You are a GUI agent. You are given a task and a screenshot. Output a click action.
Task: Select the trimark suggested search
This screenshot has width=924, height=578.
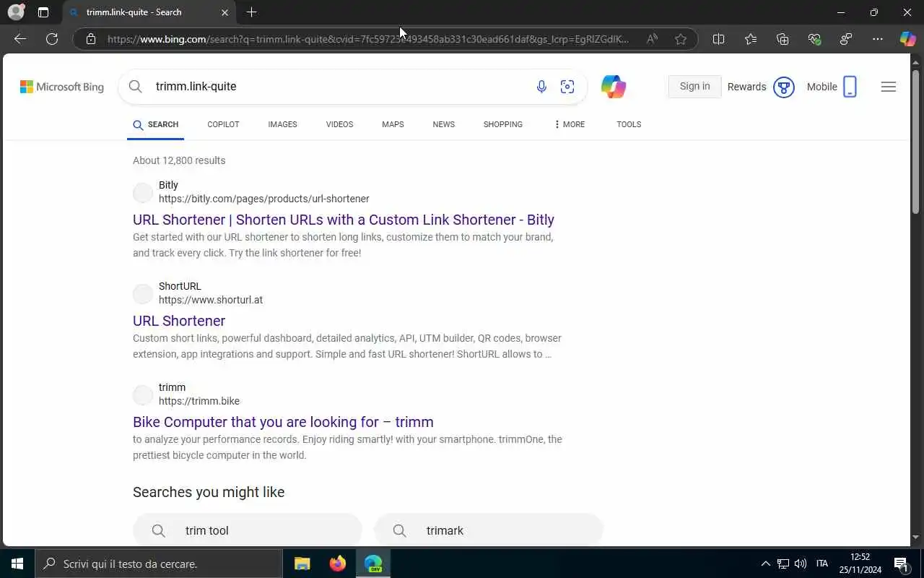coord(489,530)
